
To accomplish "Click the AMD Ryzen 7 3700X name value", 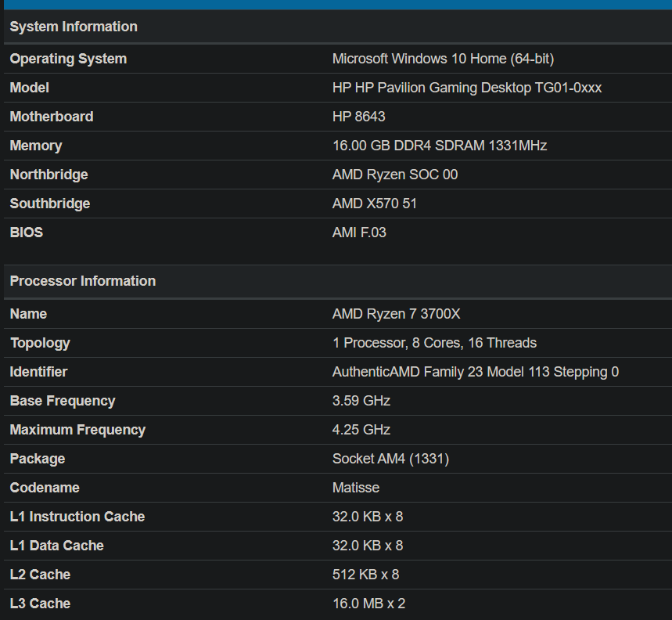I will (x=397, y=314).
